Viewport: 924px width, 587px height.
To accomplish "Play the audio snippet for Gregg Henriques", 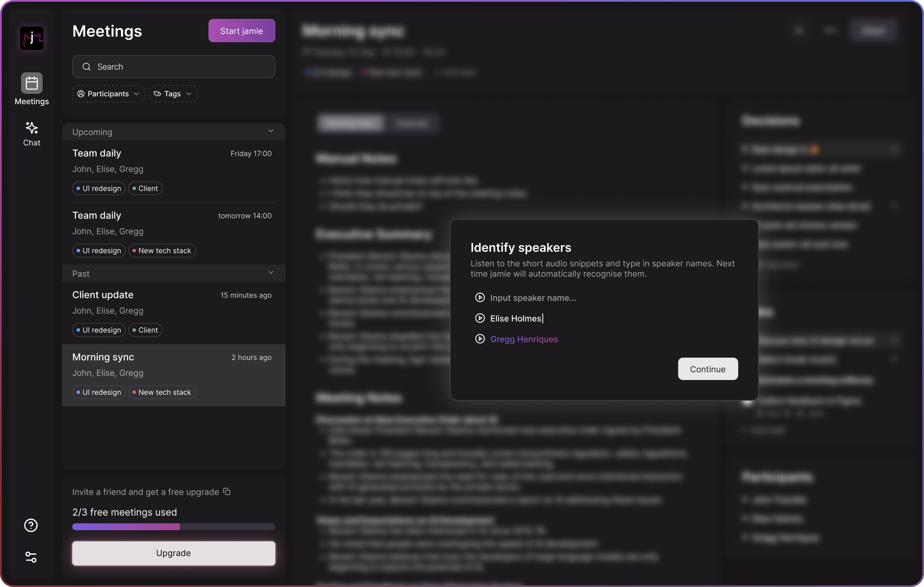I will click(x=480, y=339).
